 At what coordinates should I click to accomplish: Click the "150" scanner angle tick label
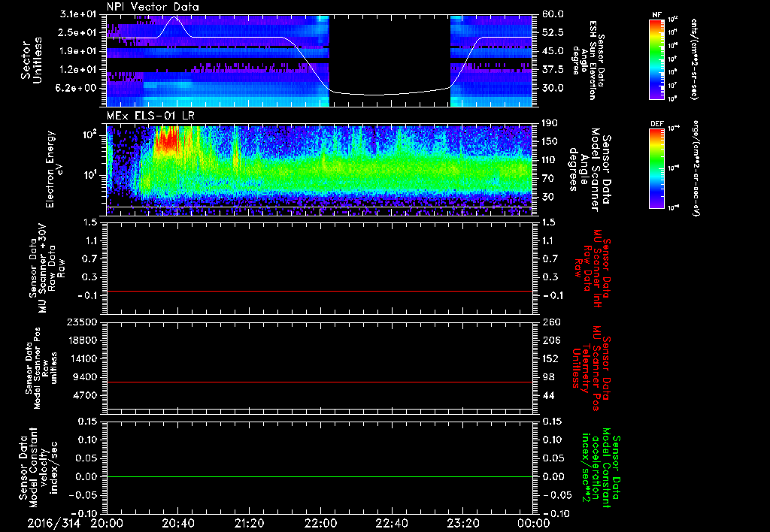[550, 142]
